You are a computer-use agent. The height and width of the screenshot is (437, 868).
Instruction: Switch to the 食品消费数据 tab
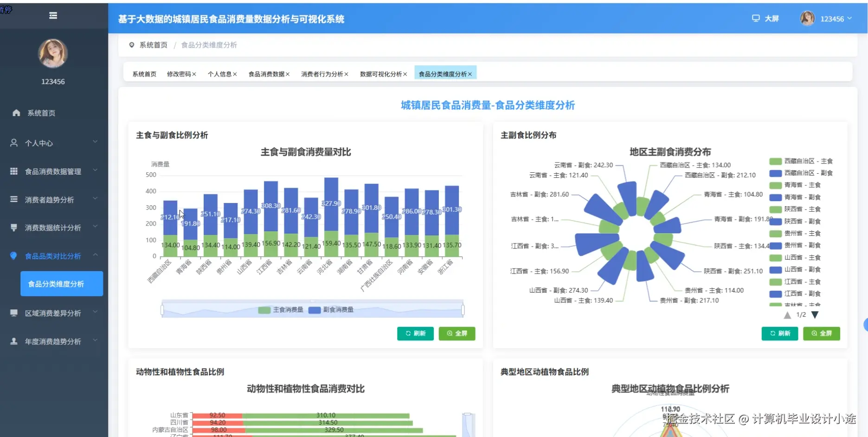(x=266, y=74)
